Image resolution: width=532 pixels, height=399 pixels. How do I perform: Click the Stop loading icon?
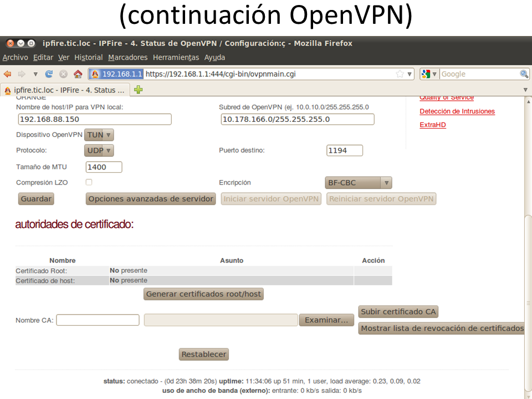(63, 74)
